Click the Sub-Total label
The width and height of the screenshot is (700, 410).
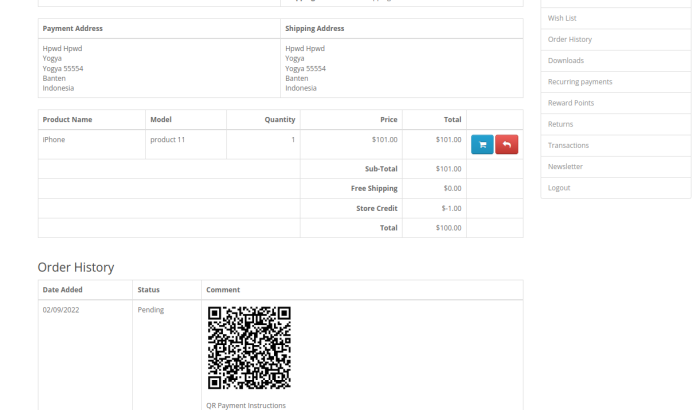pyautogui.click(x=381, y=169)
